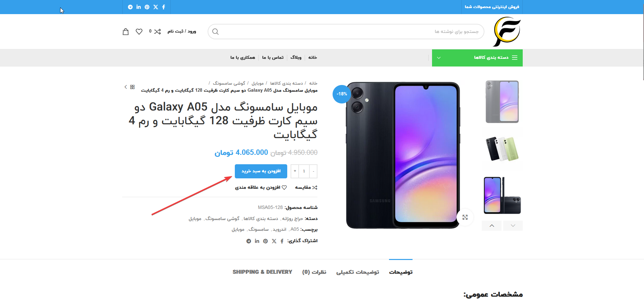644x307 pixels.
Task: Open the wishlist heart icon in header
Action: [x=139, y=32]
